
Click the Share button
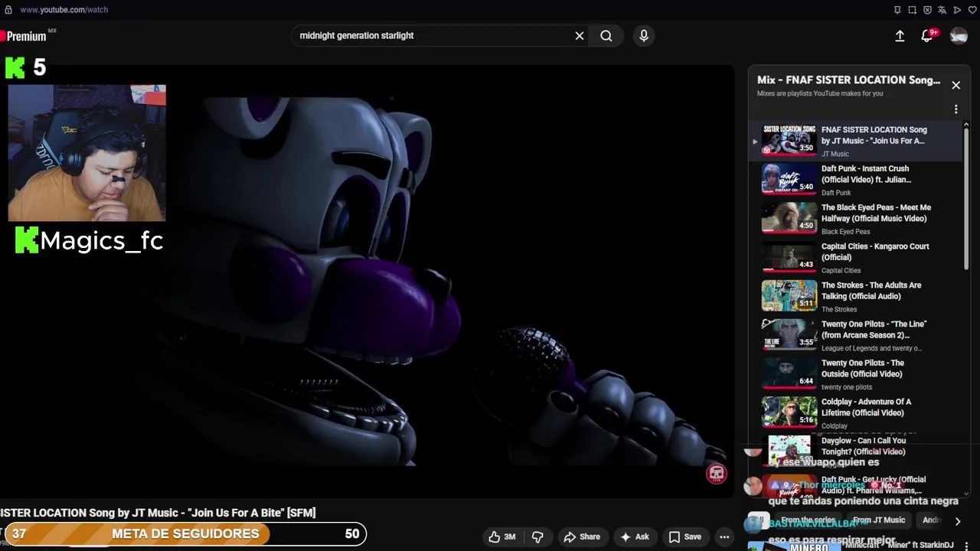[x=583, y=536]
